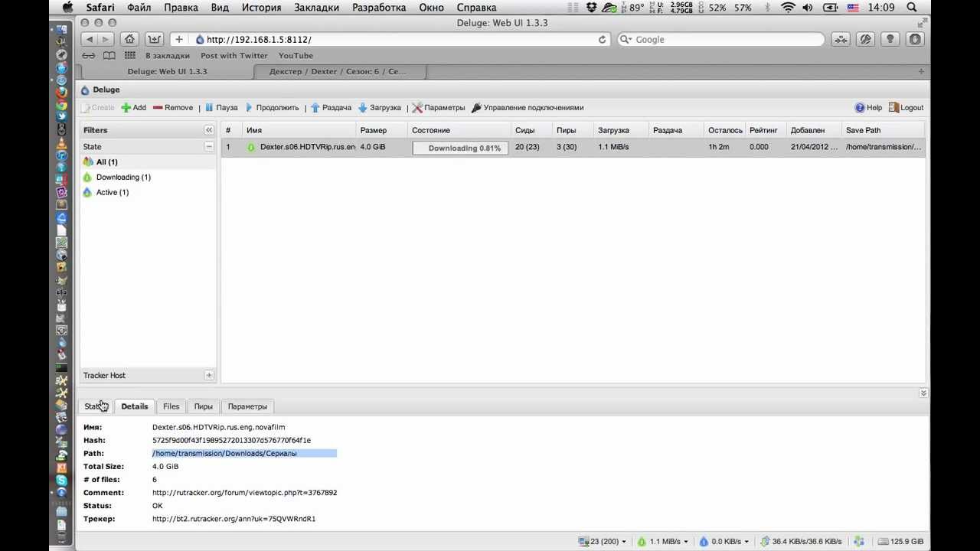The height and width of the screenshot is (551, 980).
Task: Sort by Состояние column header
Action: click(459, 130)
